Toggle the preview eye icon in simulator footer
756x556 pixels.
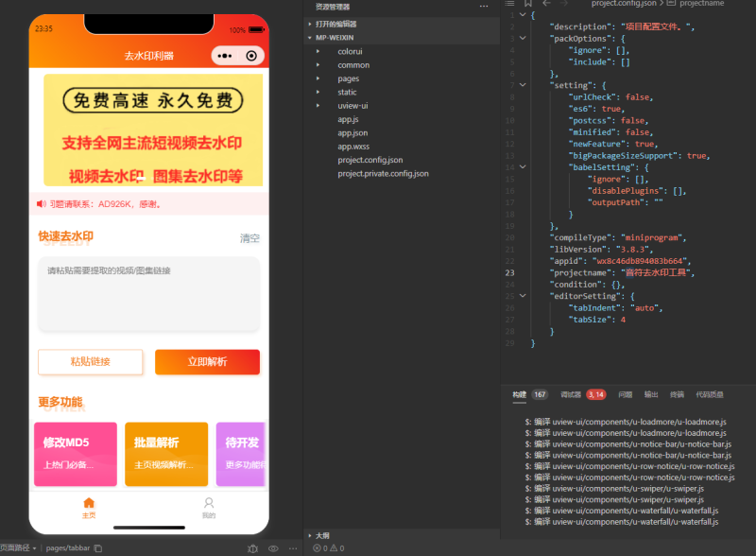click(273, 548)
